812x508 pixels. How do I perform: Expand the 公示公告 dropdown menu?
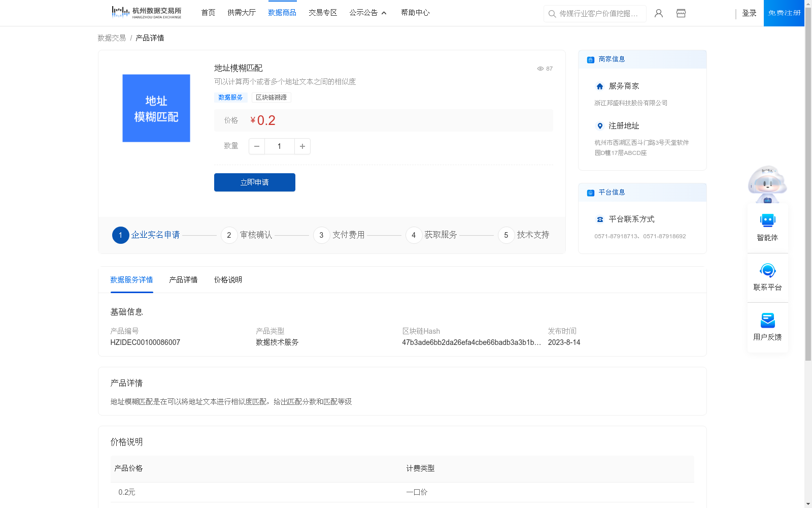coord(368,13)
